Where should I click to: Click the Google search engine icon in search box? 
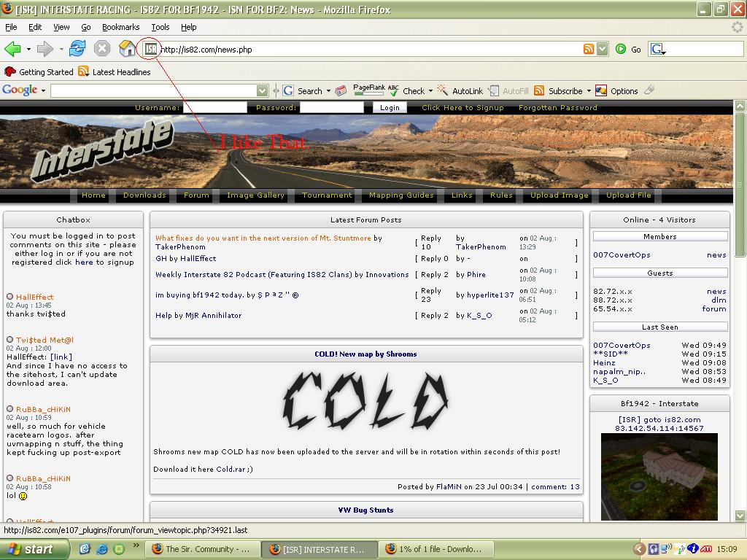[x=657, y=49]
